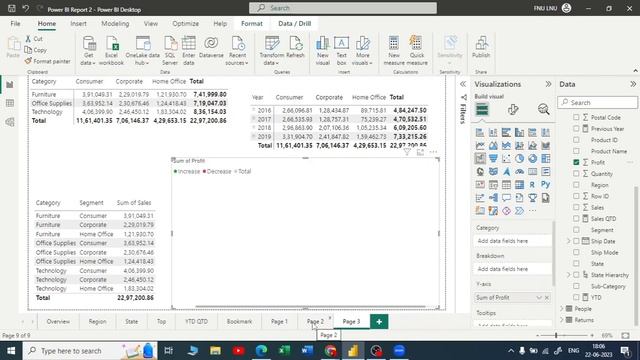The image size is (640, 360).
Task: Add a new report page
Action: [379, 322]
